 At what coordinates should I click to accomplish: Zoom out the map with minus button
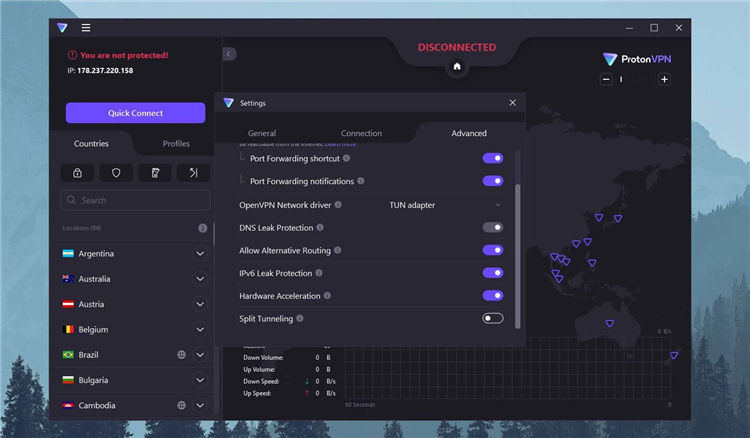click(606, 79)
